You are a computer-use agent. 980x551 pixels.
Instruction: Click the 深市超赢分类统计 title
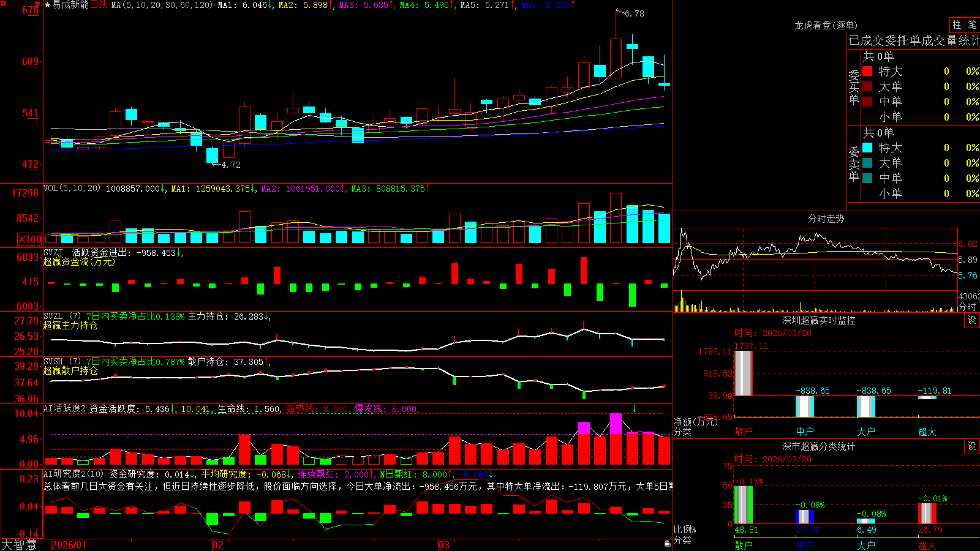[x=819, y=446]
